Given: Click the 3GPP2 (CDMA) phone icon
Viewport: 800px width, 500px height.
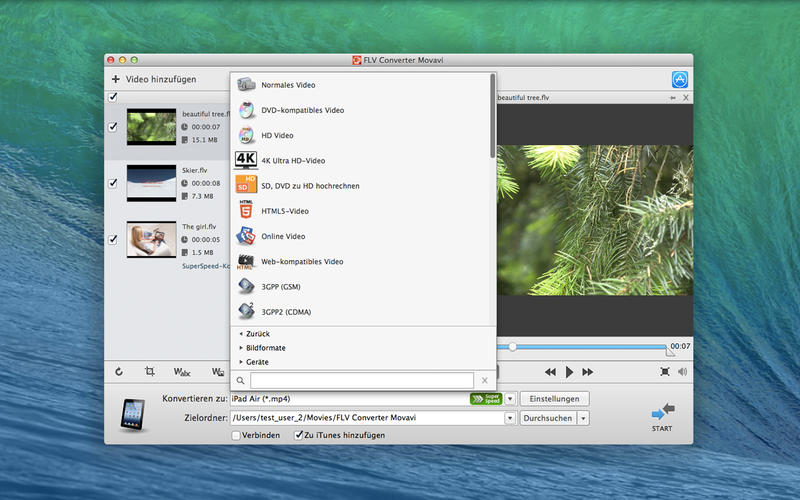Looking at the screenshot, I should [246, 311].
